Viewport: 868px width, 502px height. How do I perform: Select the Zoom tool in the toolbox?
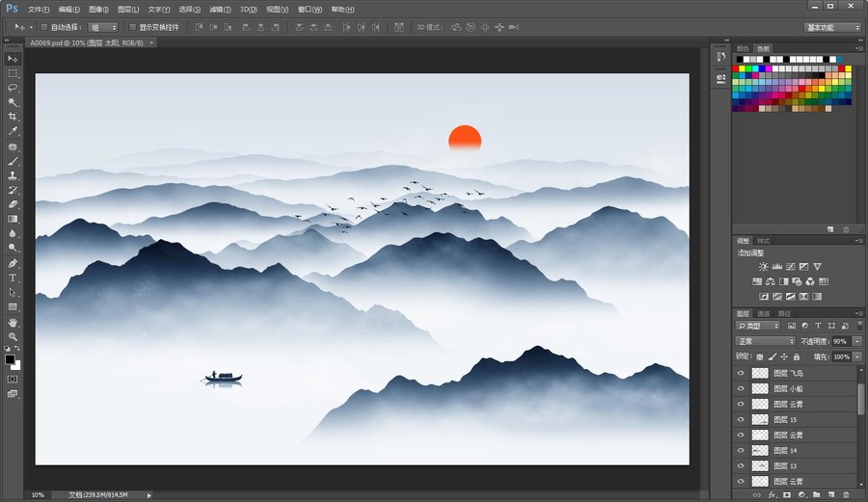tap(13, 336)
